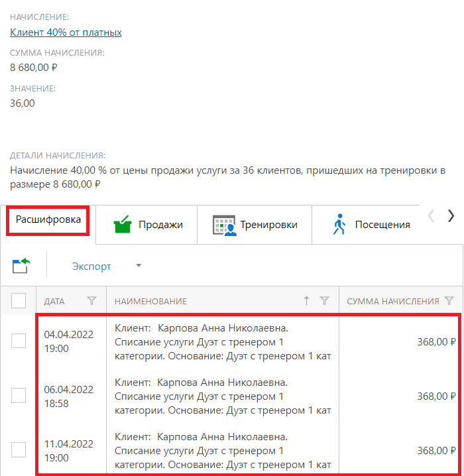
Task: Click the Значение value 36,00
Action: click(x=22, y=103)
